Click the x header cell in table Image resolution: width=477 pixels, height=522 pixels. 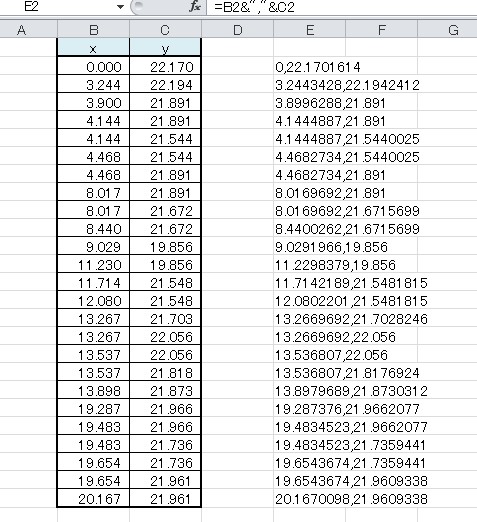[93, 47]
